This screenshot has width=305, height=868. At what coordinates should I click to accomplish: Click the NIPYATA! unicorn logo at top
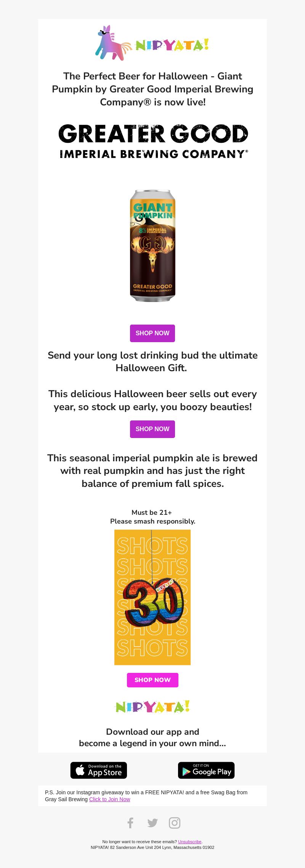click(152, 43)
